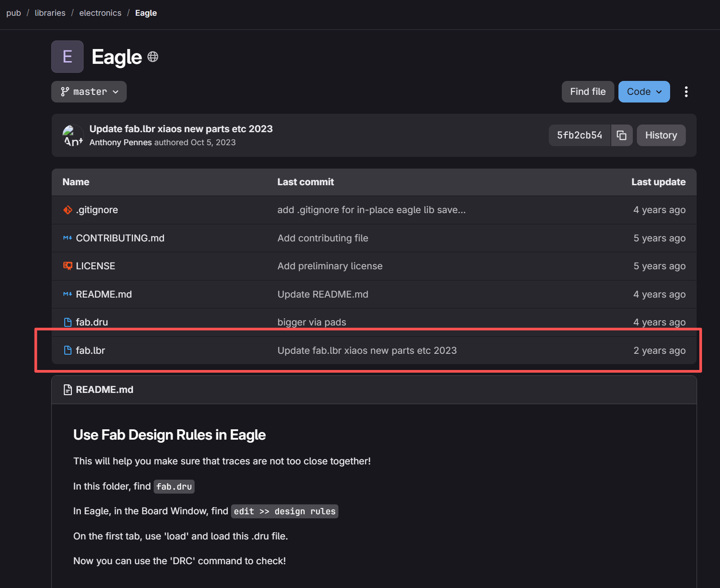Screen dimensions: 720x588
Task: Click the public visibility globe icon
Action: pos(153,57)
